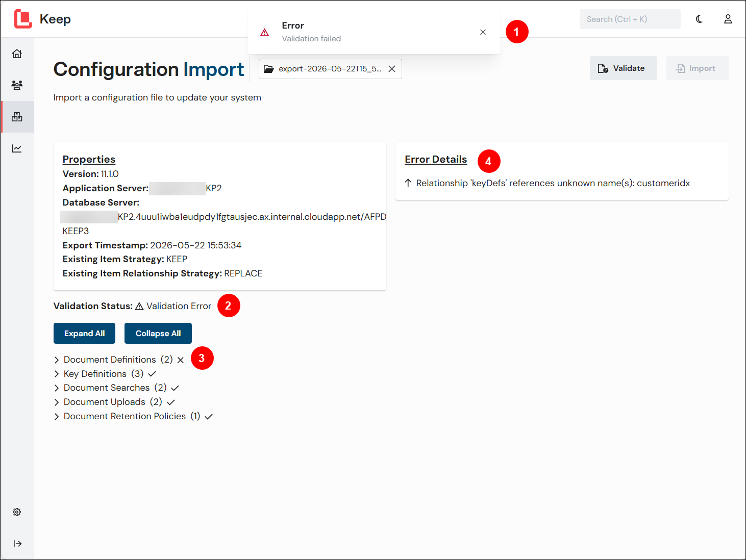Open the Users group sidebar icon
Image resolution: width=746 pixels, height=560 pixels.
pyautogui.click(x=17, y=85)
